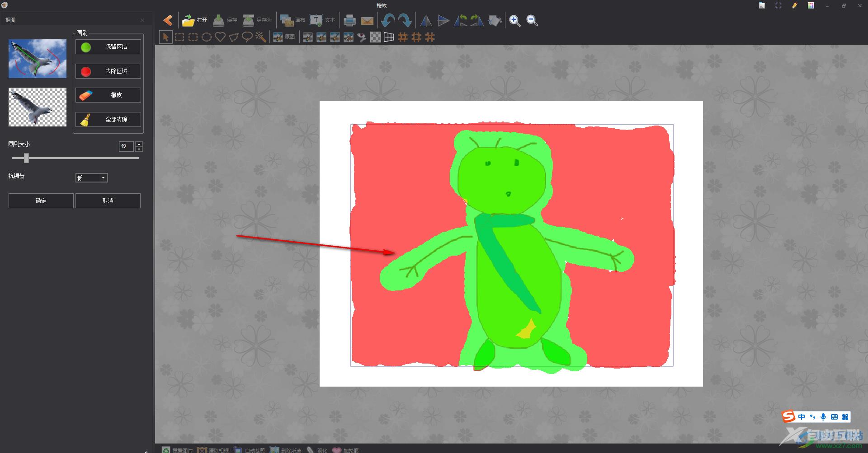The width and height of the screenshot is (868, 453).
Task: Confirm with the 确定 button
Action: pyautogui.click(x=41, y=201)
